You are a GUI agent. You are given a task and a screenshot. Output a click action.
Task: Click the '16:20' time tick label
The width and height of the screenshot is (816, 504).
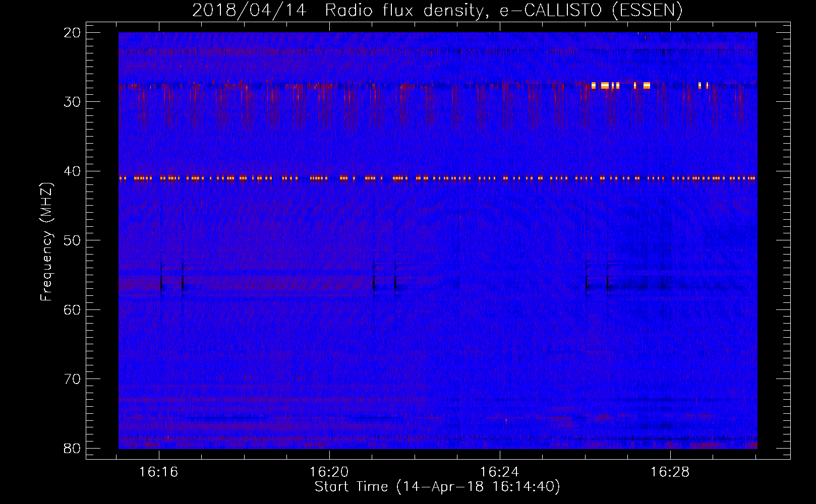click(329, 472)
